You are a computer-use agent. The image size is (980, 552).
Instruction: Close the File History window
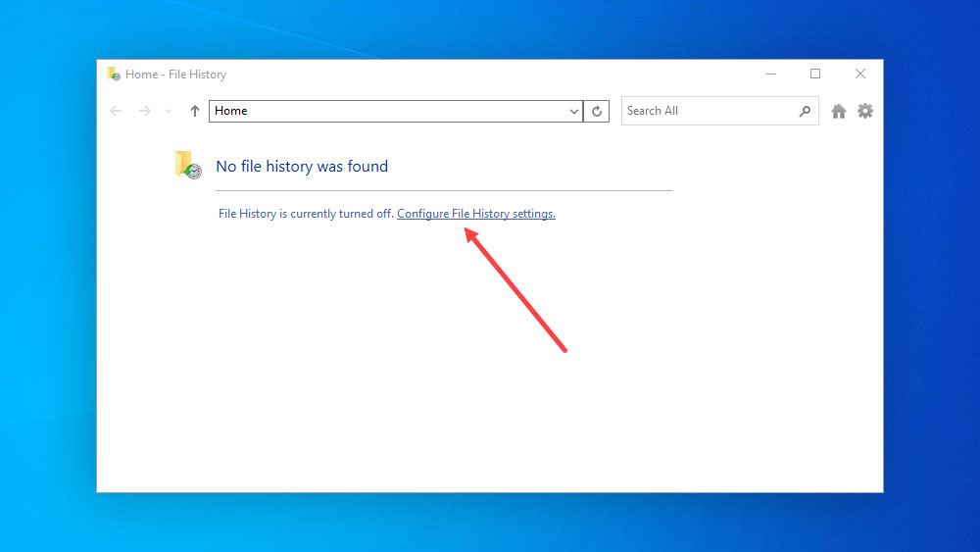[x=860, y=74]
